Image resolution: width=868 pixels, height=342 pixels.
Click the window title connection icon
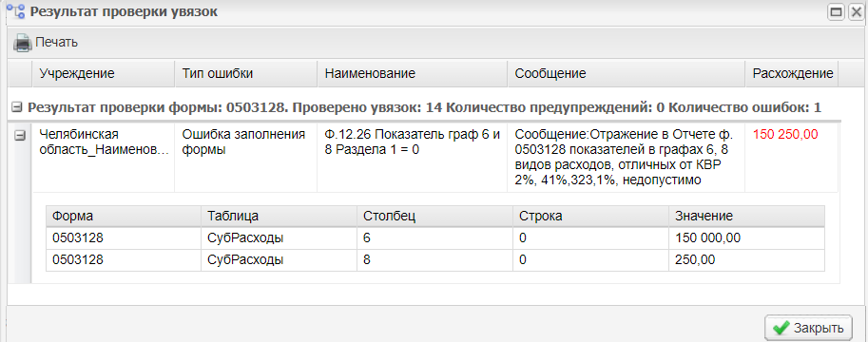tap(19, 11)
